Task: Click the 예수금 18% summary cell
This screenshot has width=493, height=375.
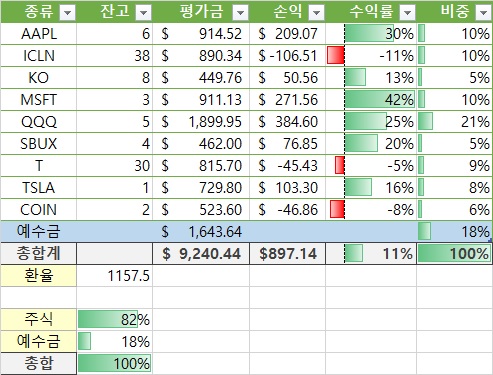Action: [x=115, y=341]
